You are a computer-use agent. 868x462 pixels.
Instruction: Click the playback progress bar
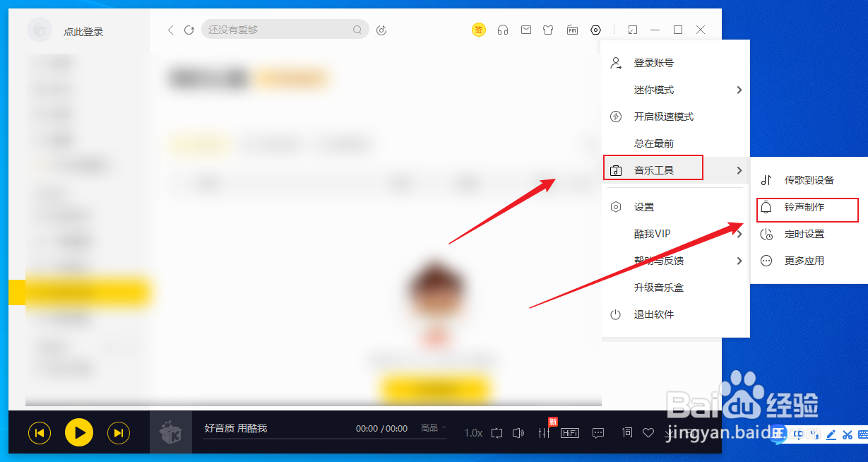pyautogui.click(x=325, y=439)
